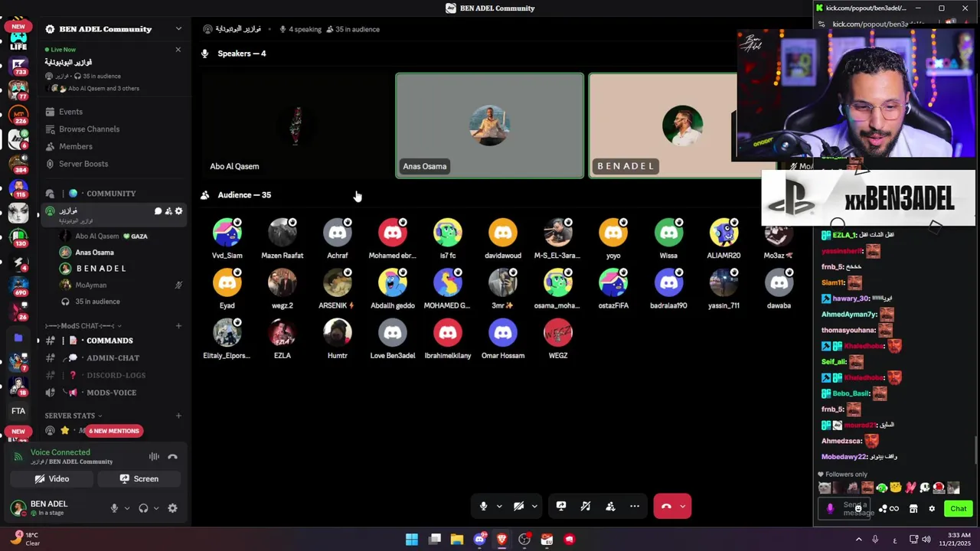Dismiss the Live Now stage banner
This screenshot has width=980, height=551.
click(x=178, y=50)
